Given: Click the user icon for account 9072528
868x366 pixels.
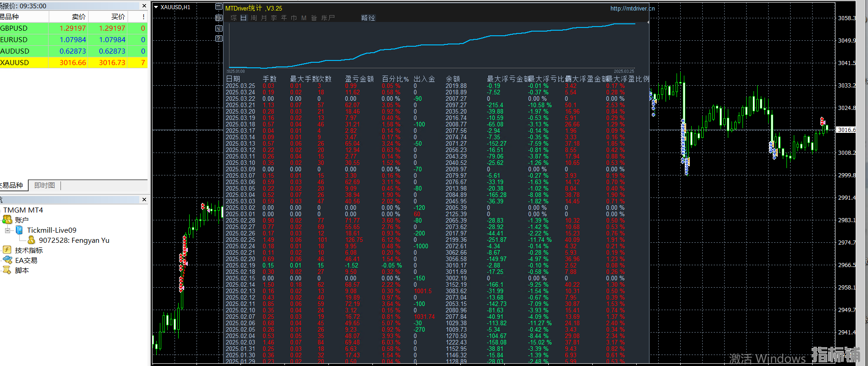Looking at the screenshot, I should (x=31, y=240).
